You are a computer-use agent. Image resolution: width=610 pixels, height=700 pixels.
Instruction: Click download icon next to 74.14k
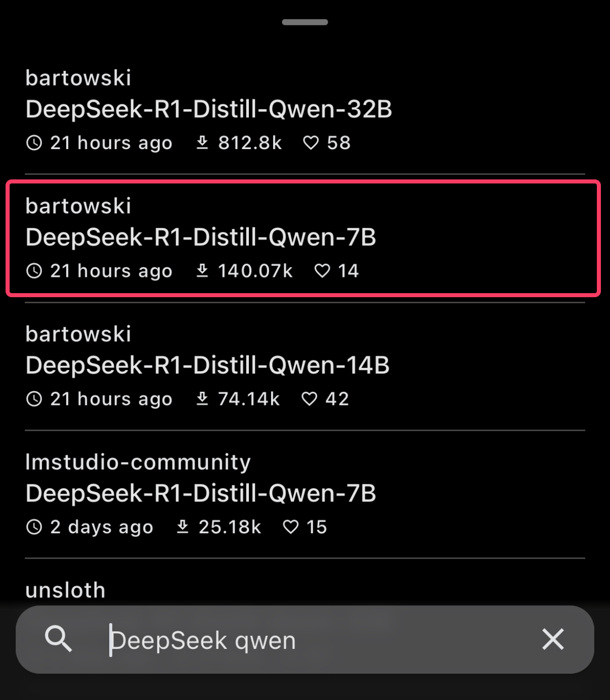[x=202, y=399]
